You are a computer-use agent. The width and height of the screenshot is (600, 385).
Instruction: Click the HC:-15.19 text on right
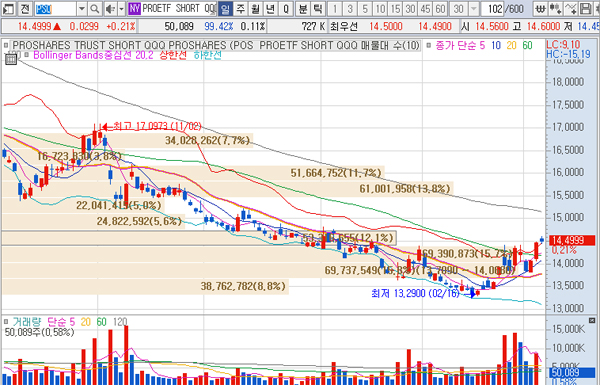[568, 54]
